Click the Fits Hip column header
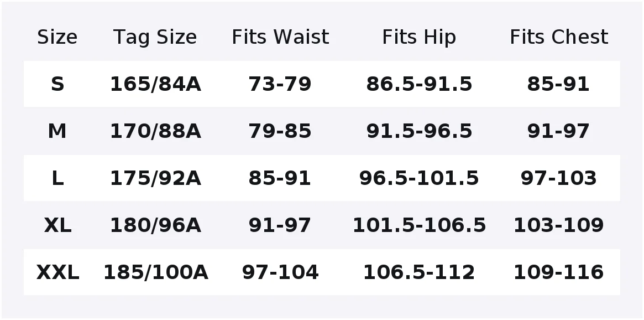 pos(419,37)
